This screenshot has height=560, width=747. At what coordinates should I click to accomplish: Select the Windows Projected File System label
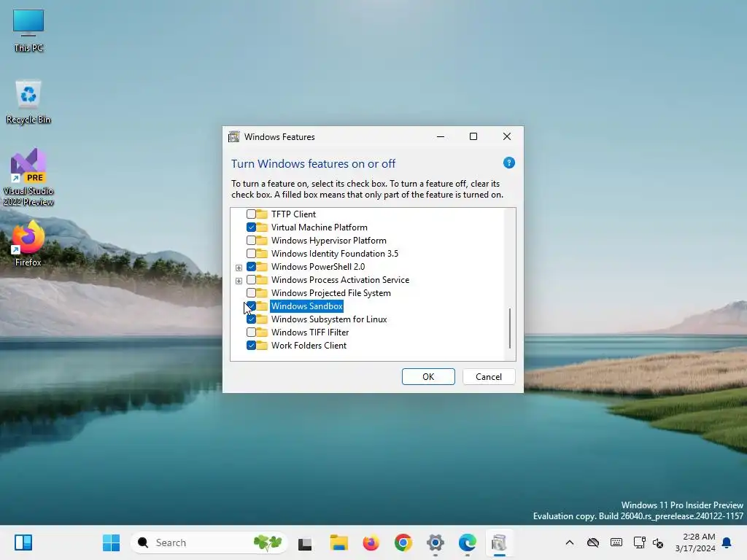(331, 293)
